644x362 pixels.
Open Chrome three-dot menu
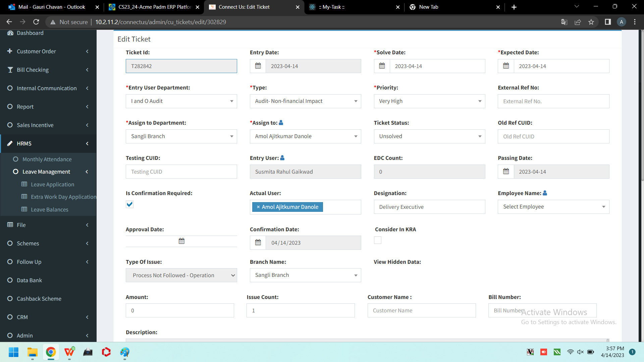[635, 22]
